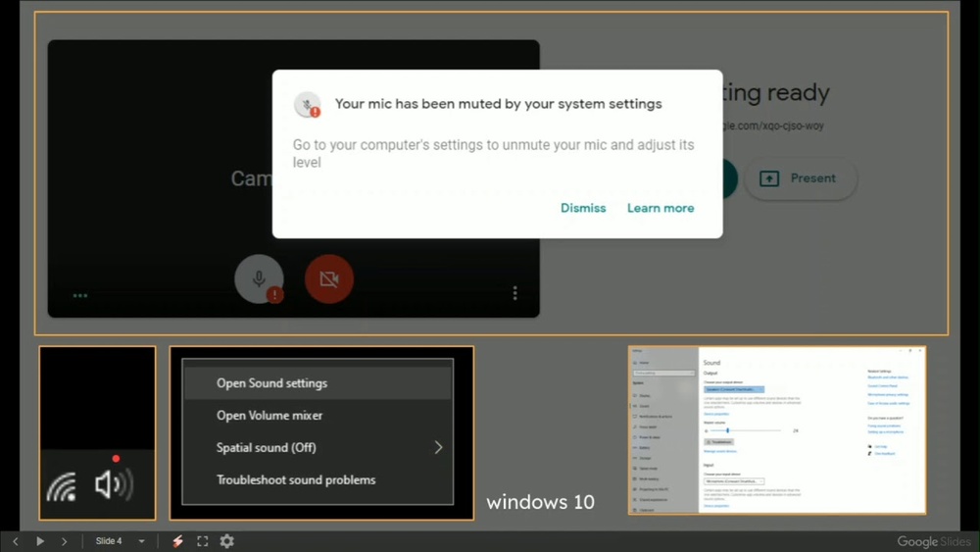Select Spatial sound (Off) entry

click(x=318, y=448)
